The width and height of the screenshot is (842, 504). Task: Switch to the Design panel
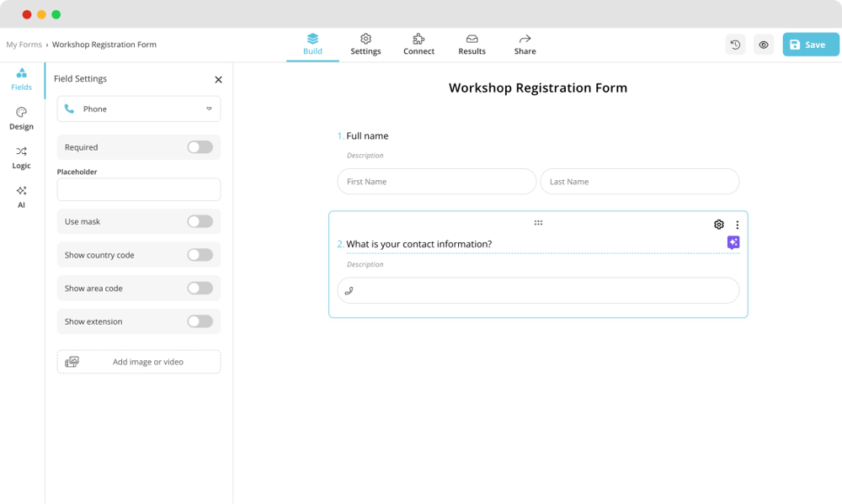coord(21,118)
